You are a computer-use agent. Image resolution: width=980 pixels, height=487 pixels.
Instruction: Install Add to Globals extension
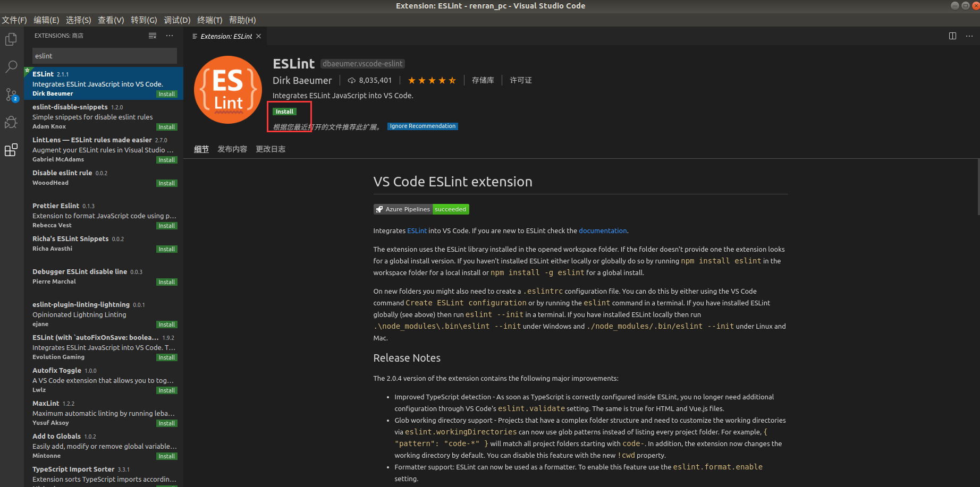(x=166, y=456)
